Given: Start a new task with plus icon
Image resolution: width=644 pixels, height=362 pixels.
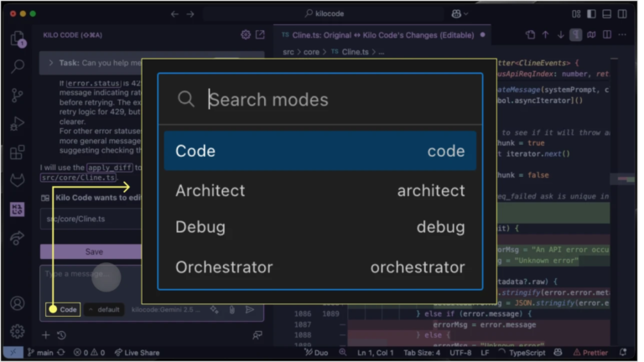Looking at the screenshot, I should point(45,335).
